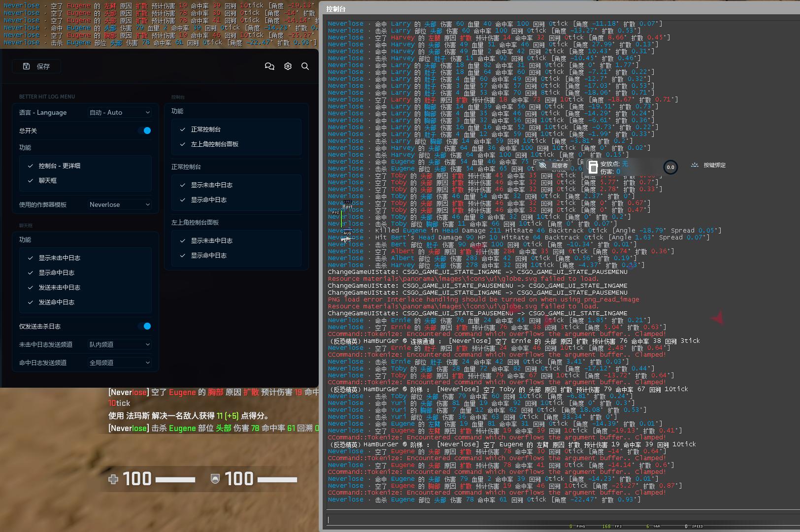This screenshot has height=532, width=800.
Task: Click the C4 bomb icon next to 安放点
Action: (593, 167)
